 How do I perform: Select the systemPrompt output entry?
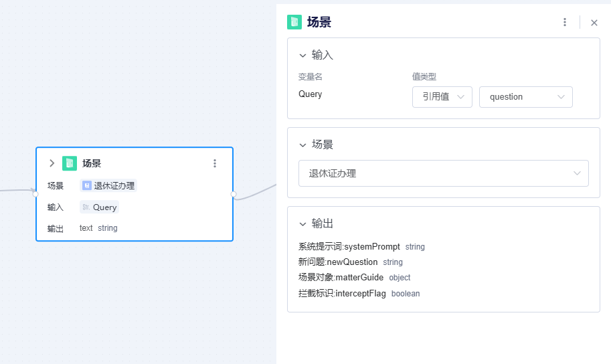pyautogui.click(x=361, y=247)
